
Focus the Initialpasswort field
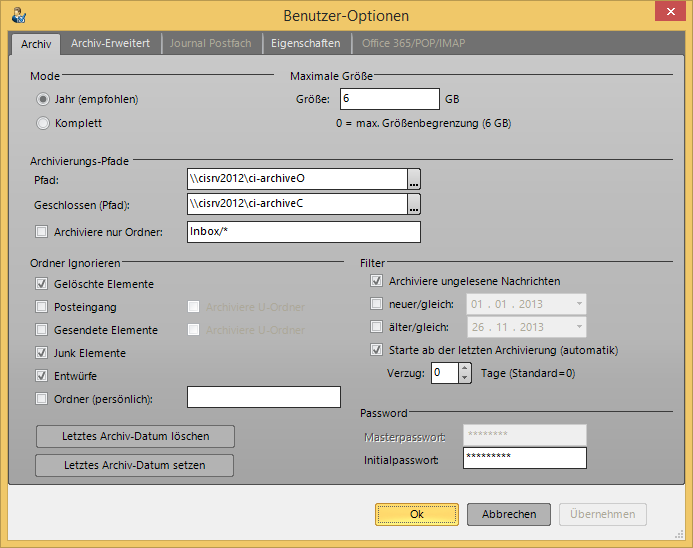(x=524, y=459)
